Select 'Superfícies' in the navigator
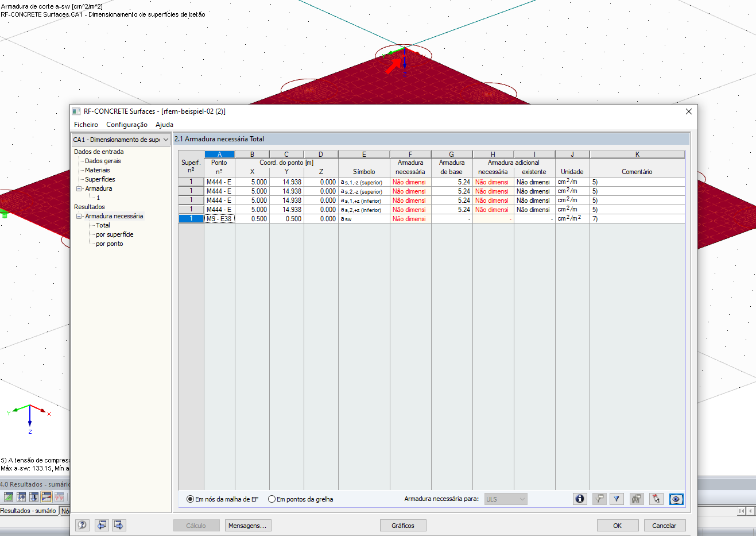 (100, 179)
